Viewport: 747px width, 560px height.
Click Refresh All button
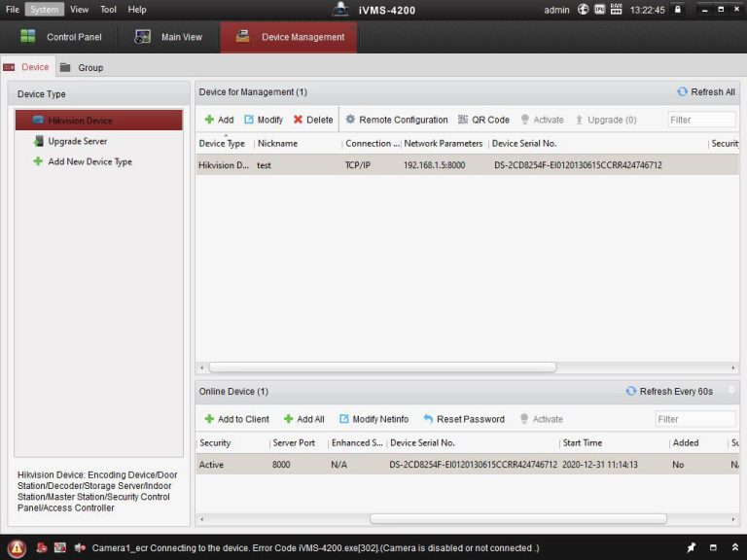tap(706, 92)
